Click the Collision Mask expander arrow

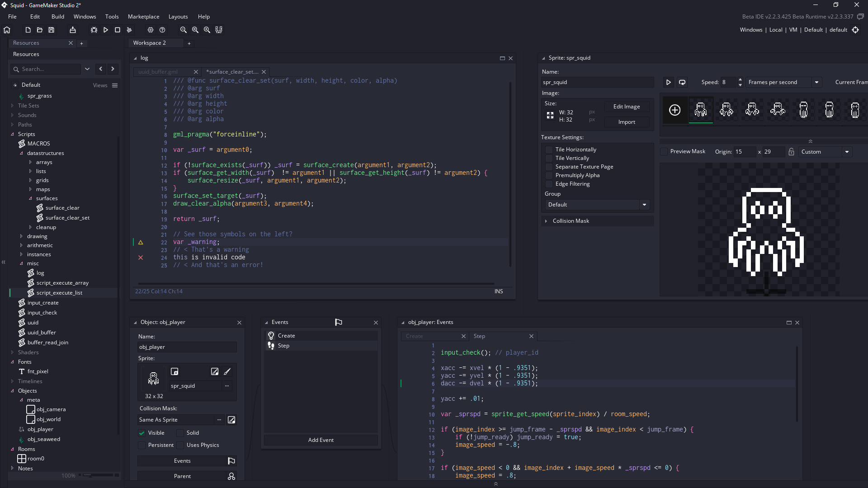(x=546, y=221)
